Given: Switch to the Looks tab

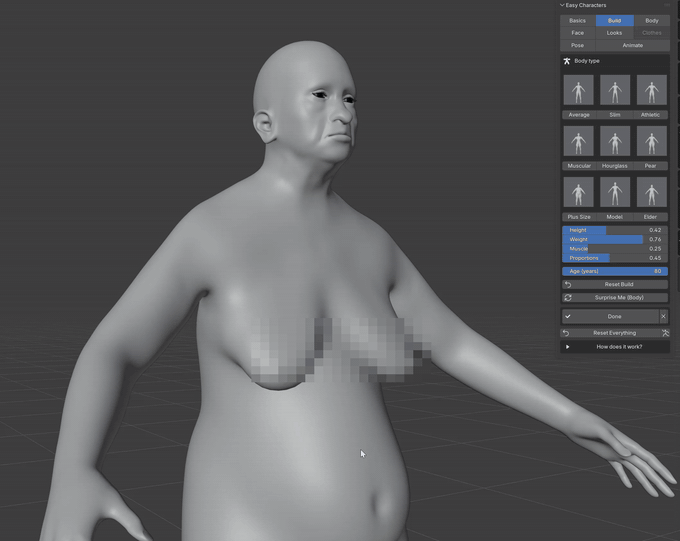Looking at the screenshot, I should point(615,33).
